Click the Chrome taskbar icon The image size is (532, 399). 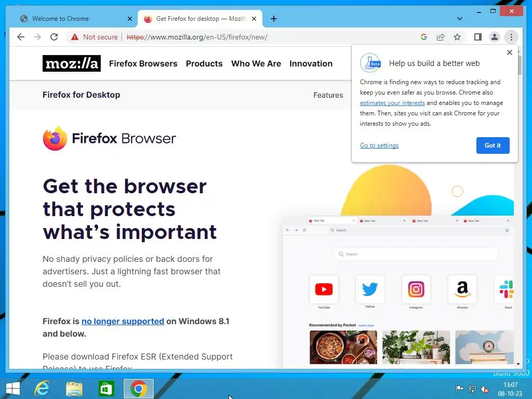click(x=138, y=389)
